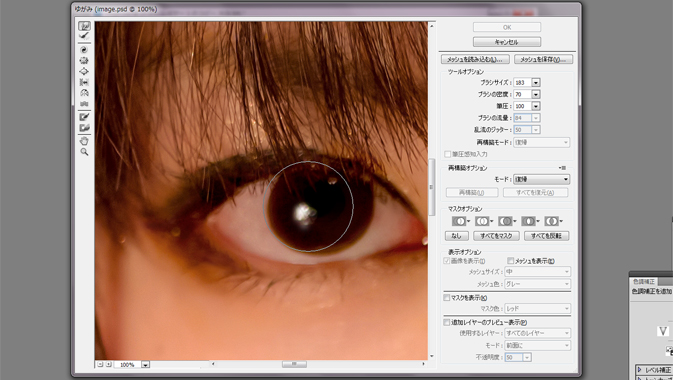Enable マスクを表示 checkbox
Viewport: 673px width, 380px height.
click(x=446, y=297)
